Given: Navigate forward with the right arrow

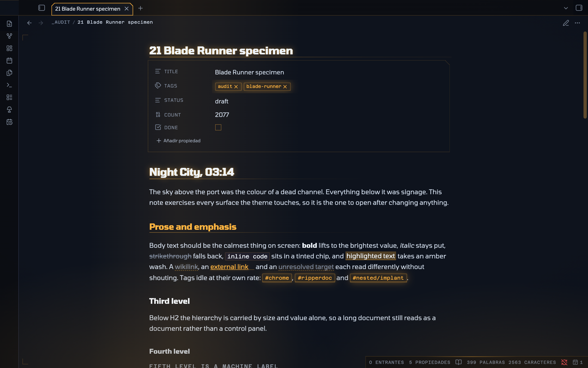Looking at the screenshot, I should [x=41, y=23].
